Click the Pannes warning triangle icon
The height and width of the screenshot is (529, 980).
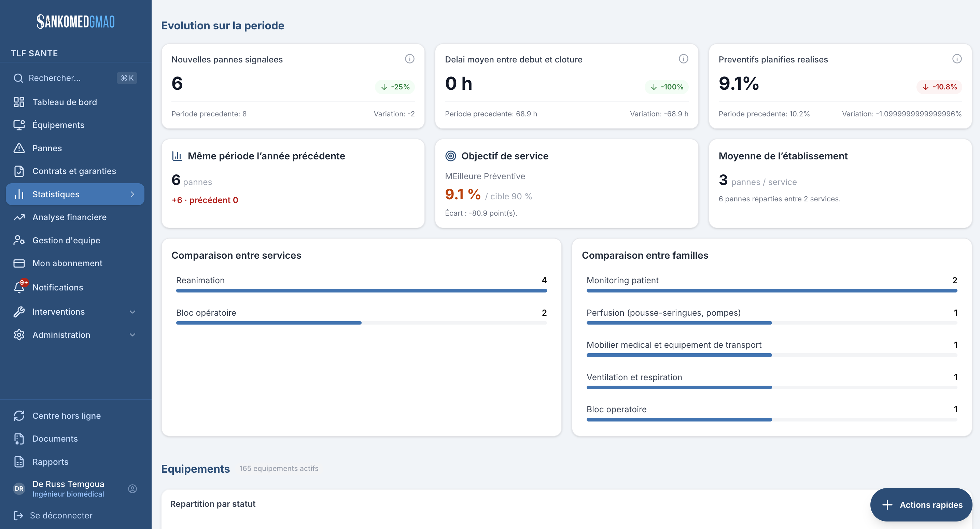coord(19,148)
